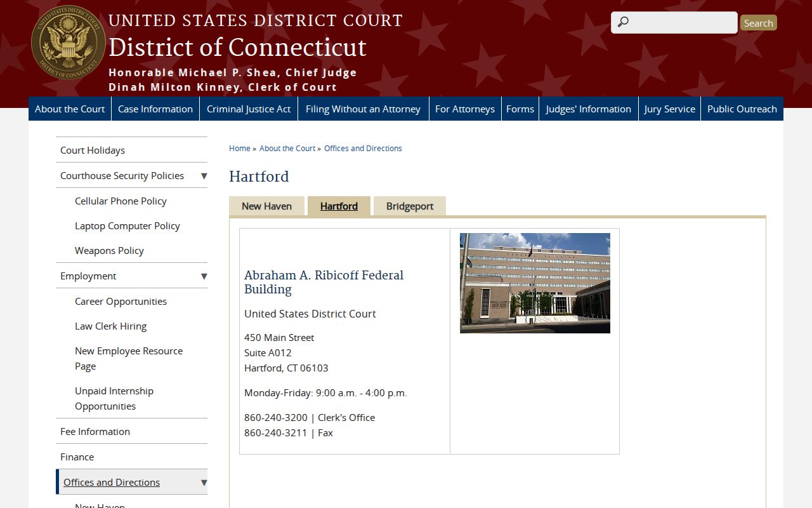This screenshot has width=812, height=508.
Task: Open Filing Without an Attorney menu
Action: [363, 109]
